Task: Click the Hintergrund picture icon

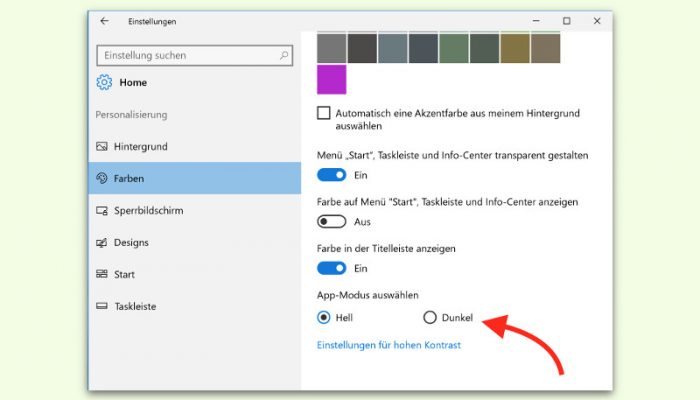Action: pyautogui.click(x=102, y=146)
